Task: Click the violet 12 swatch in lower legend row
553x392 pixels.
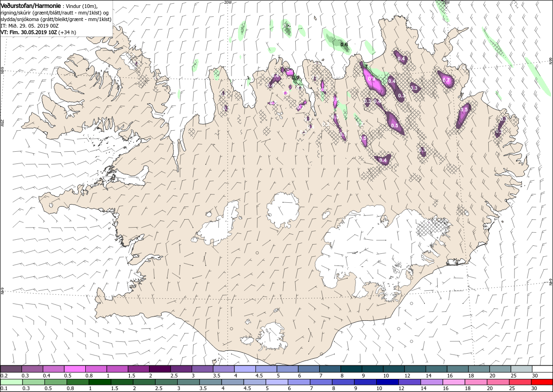Action: [x=410, y=382]
